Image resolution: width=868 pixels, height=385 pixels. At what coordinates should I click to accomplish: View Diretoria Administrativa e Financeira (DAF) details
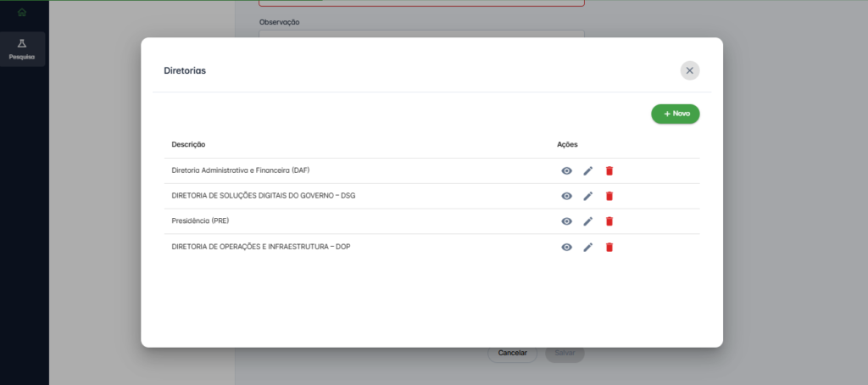click(566, 170)
